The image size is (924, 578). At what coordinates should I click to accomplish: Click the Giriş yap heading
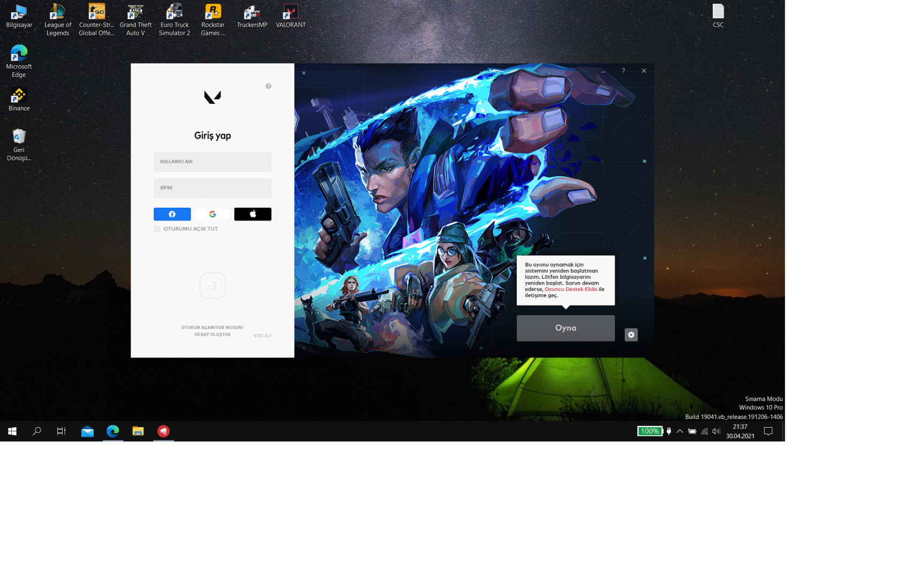pos(212,135)
